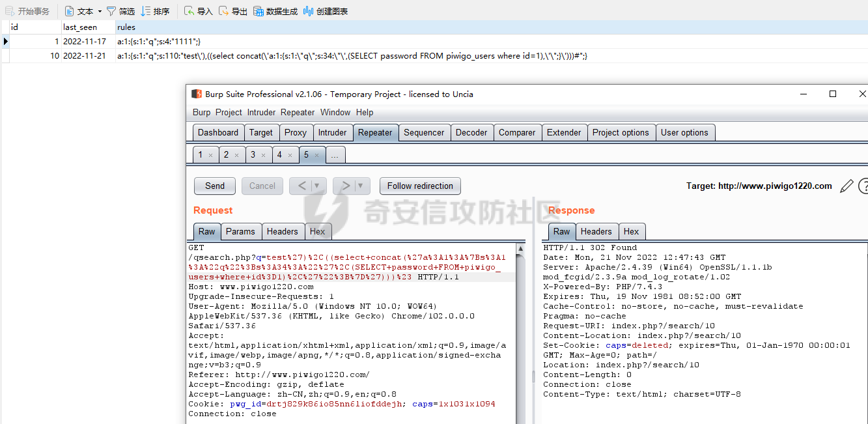
Task: Click the current-row indicator arrow in the table
Action: [x=5, y=42]
